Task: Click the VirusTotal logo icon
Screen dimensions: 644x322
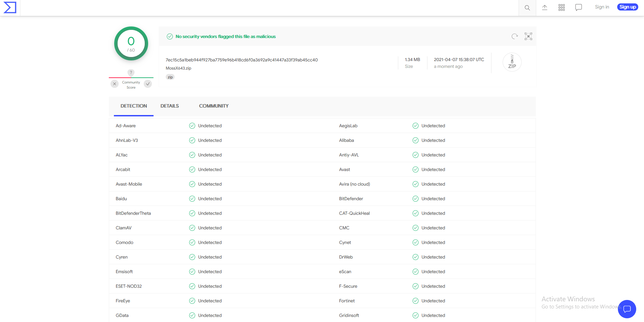Action: tap(10, 7)
